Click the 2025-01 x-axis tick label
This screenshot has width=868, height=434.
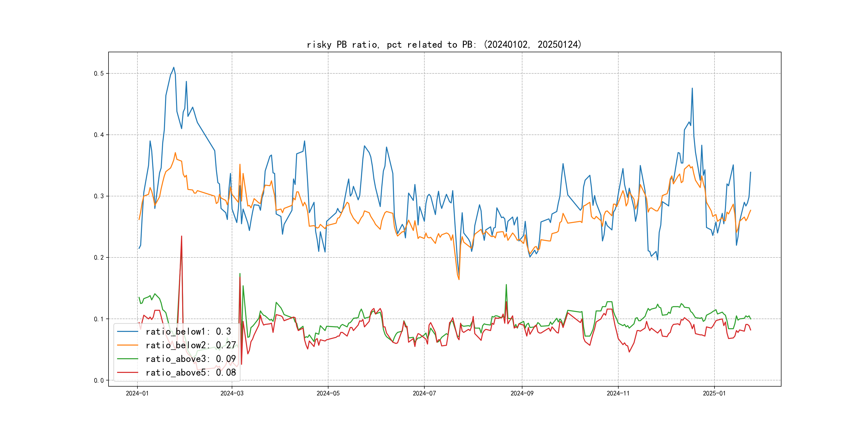pyautogui.click(x=714, y=393)
